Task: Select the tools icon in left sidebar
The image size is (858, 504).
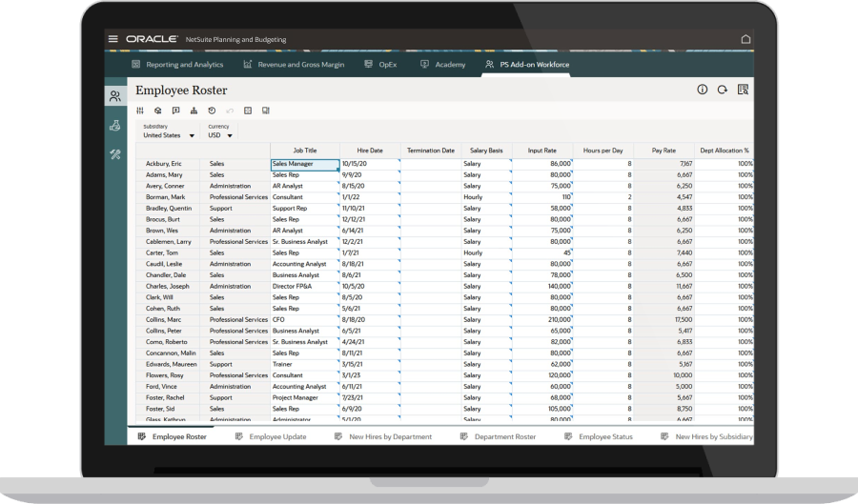Action: point(114,153)
